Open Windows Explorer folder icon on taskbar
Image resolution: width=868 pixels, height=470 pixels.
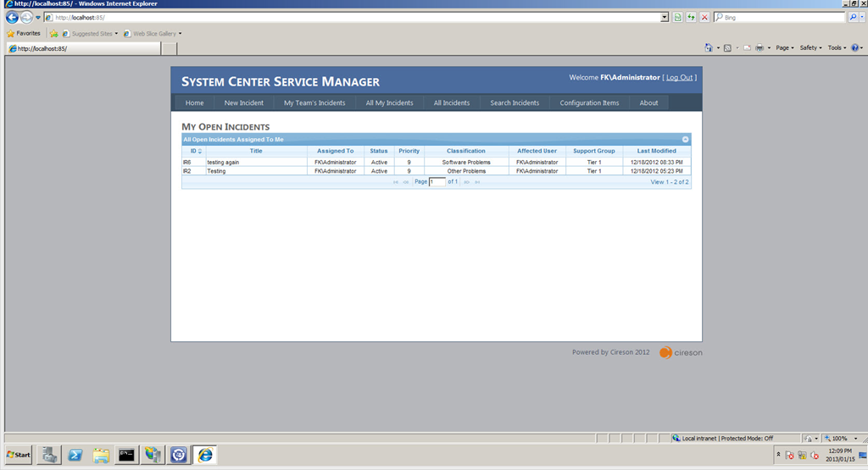[101, 455]
